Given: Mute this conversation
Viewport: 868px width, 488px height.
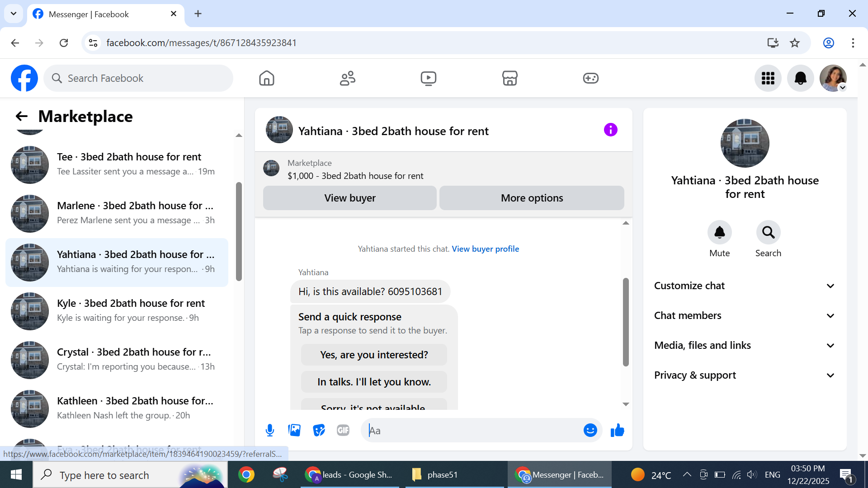Looking at the screenshot, I should click(719, 233).
